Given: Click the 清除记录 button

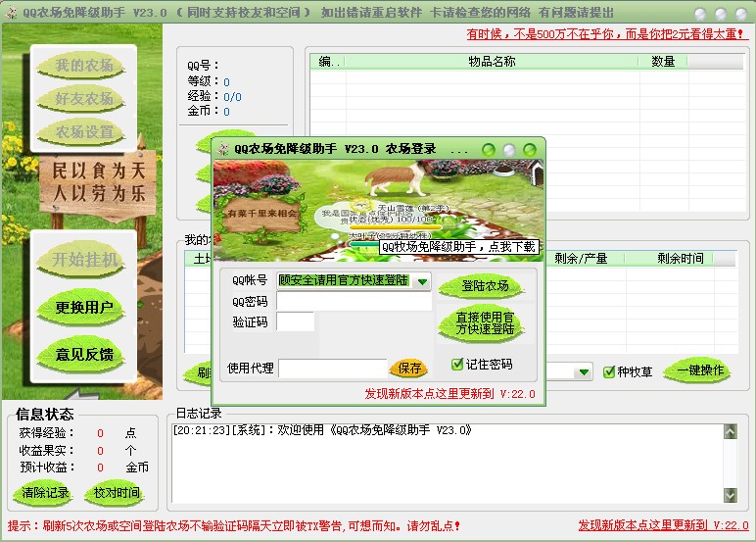Looking at the screenshot, I should coord(45,493).
